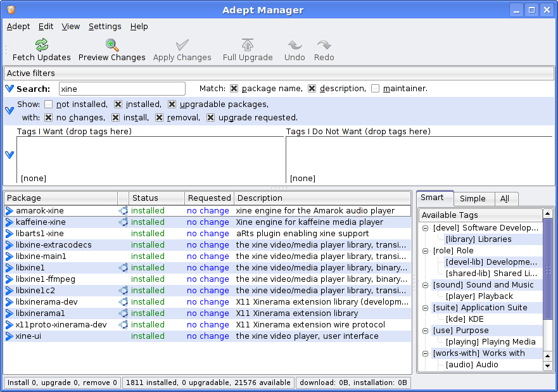Click the Undo arrow icon
The height and width of the screenshot is (392, 558).
(x=295, y=45)
